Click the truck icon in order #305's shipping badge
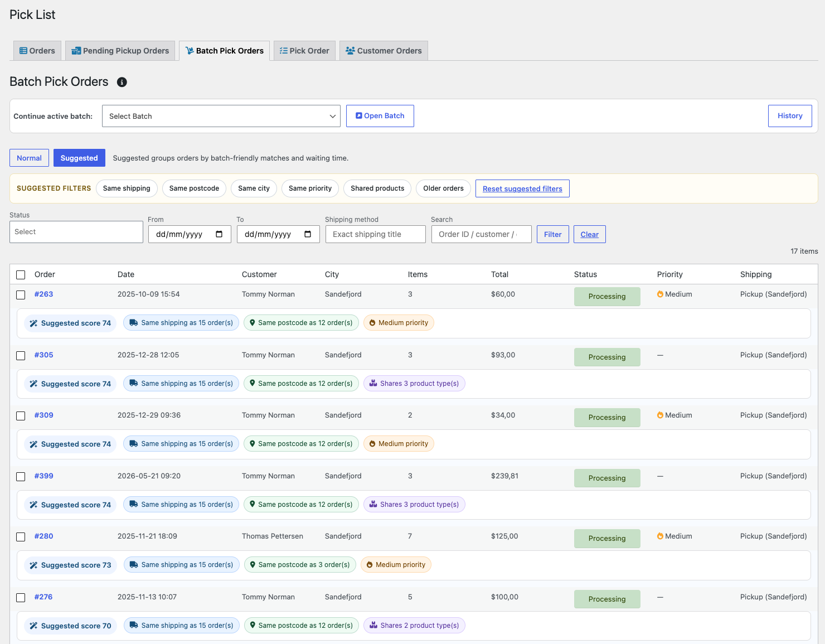 [134, 383]
